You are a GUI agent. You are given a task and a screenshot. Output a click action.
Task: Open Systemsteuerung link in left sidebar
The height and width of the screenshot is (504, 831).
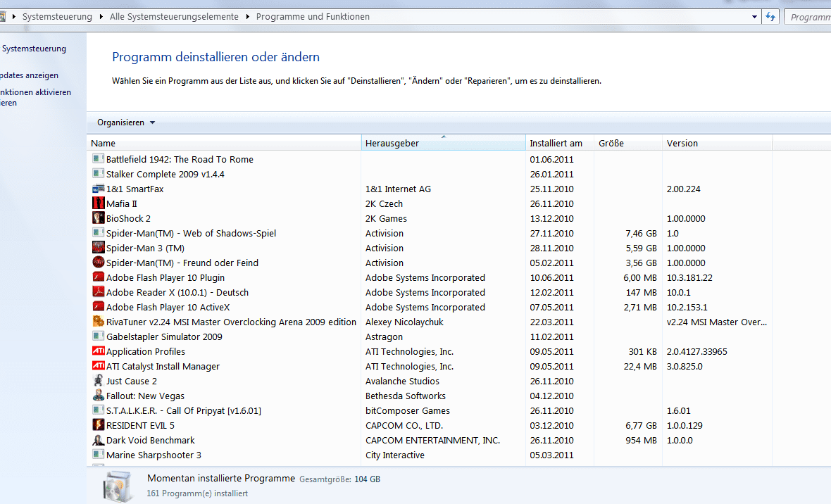click(x=34, y=49)
